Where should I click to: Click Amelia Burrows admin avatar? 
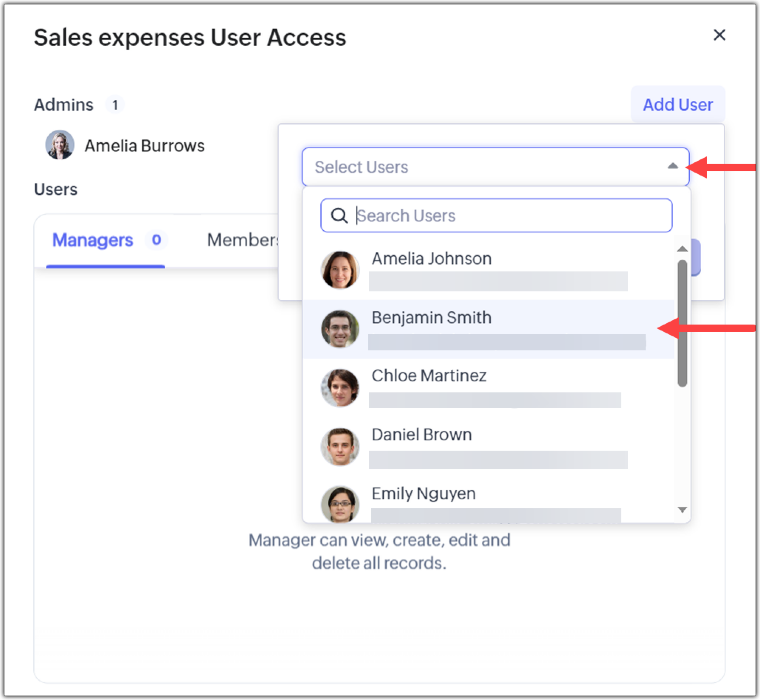coord(60,145)
